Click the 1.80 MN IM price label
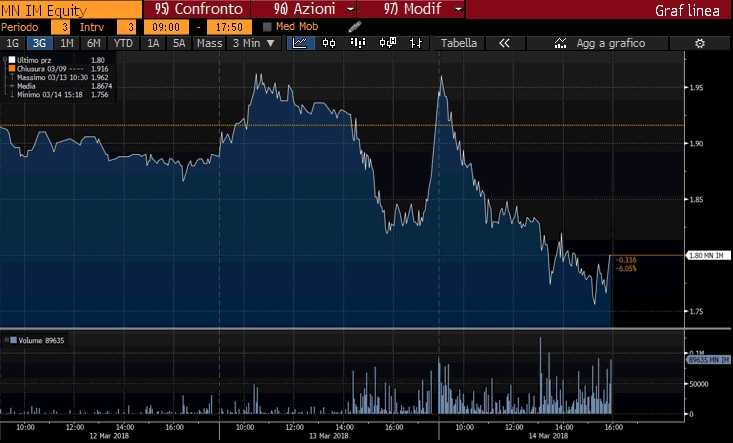The image size is (733, 443). (709, 256)
